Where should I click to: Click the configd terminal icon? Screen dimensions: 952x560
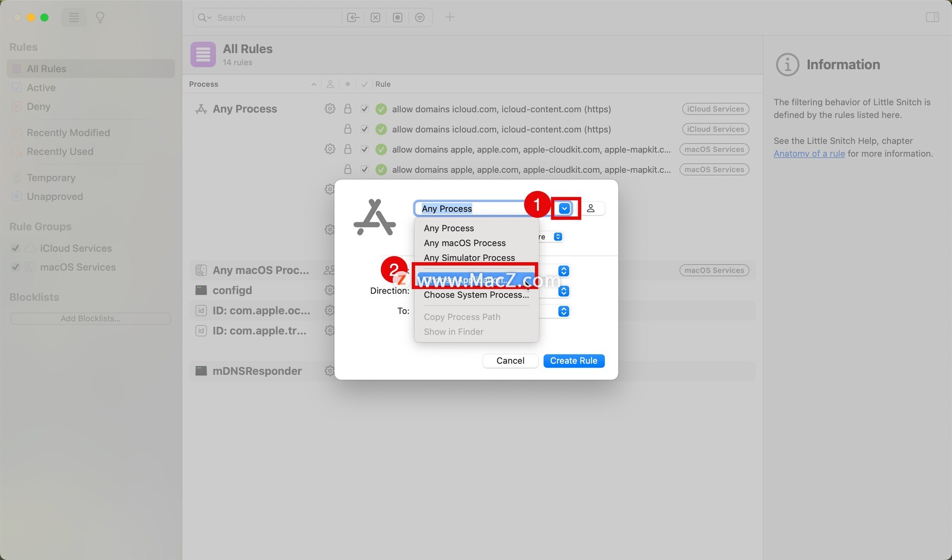[201, 290]
